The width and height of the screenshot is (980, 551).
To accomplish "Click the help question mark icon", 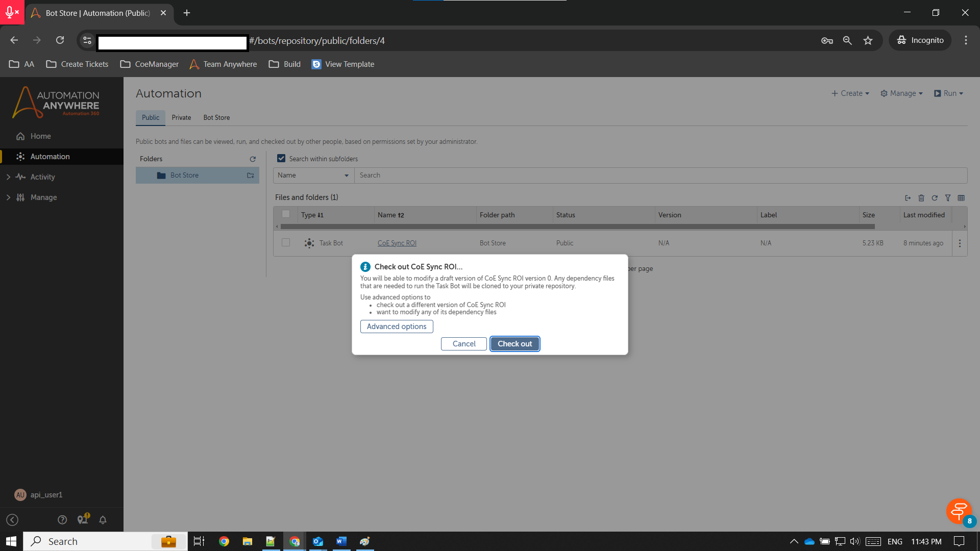I will point(62,520).
